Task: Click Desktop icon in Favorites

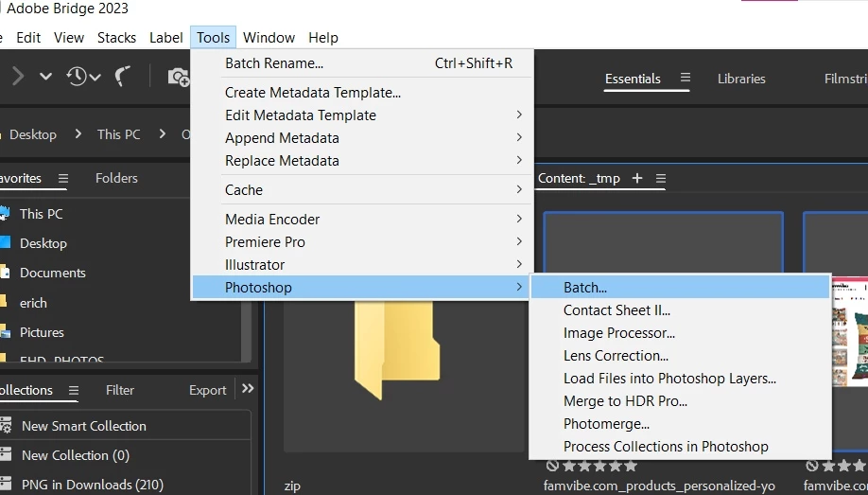Action: click(x=5, y=242)
